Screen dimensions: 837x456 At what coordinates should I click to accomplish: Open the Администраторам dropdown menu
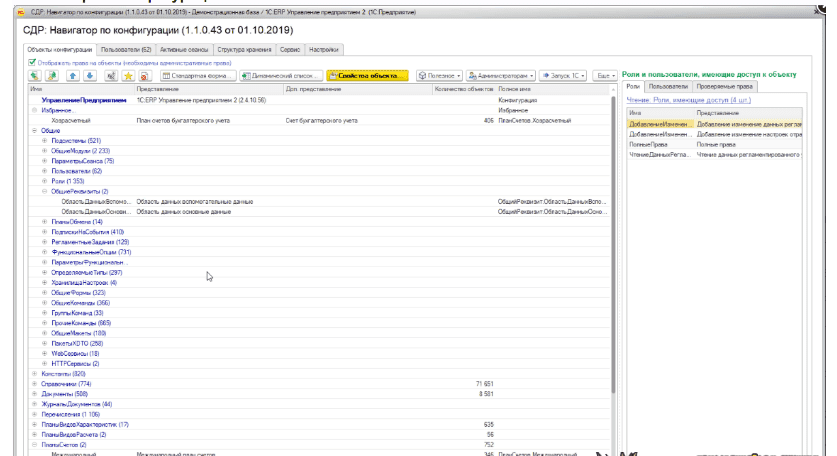(502, 75)
